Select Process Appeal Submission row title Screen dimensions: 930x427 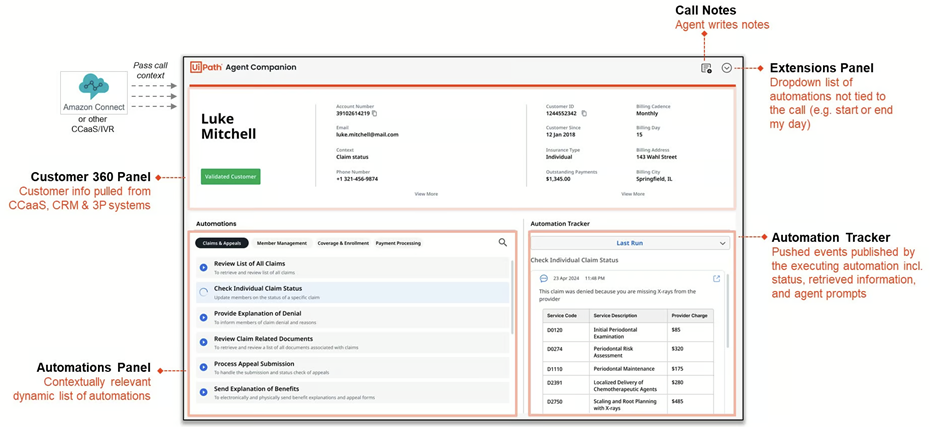(x=254, y=364)
